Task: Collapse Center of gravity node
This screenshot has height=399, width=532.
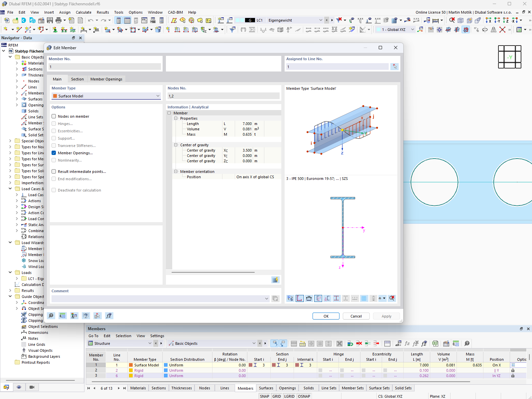Action: (x=176, y=145)
